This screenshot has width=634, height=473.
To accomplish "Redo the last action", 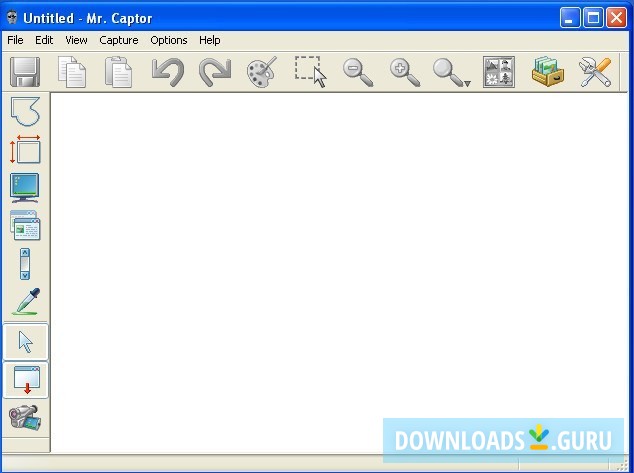I will 215,72.
